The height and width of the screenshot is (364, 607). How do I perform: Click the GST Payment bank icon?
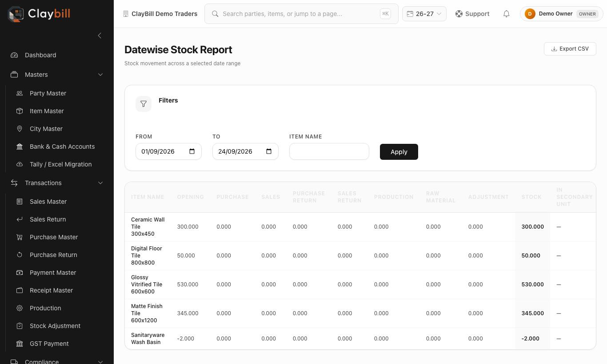point(20,344)
